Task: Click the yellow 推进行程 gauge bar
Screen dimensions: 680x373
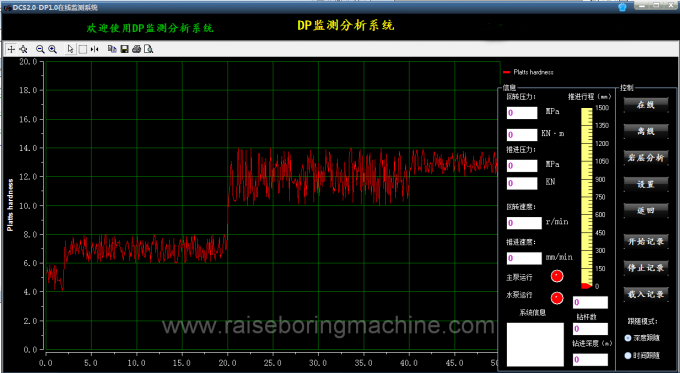Action: (587, 197)
